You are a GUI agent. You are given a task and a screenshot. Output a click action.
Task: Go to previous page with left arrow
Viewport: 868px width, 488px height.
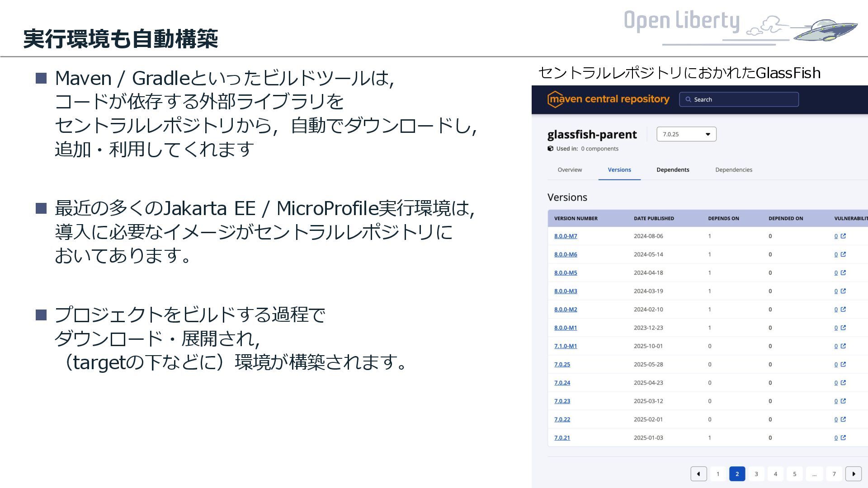tap(698, 474)
